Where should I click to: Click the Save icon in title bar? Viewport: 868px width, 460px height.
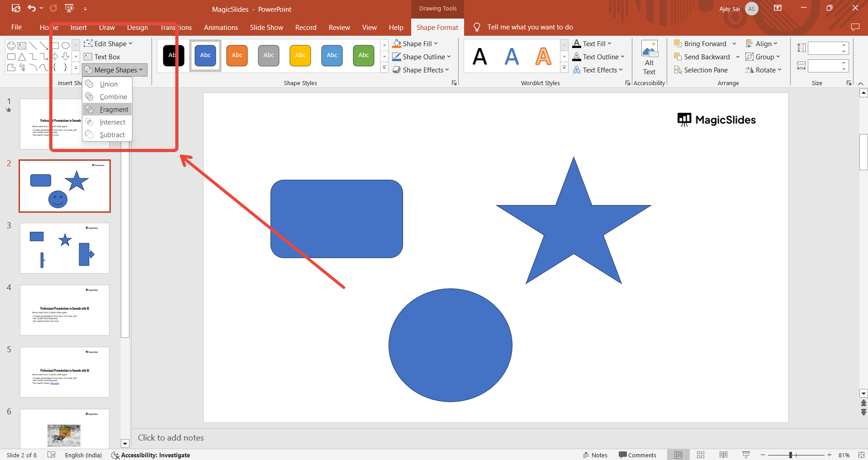(x=16, y=8)
